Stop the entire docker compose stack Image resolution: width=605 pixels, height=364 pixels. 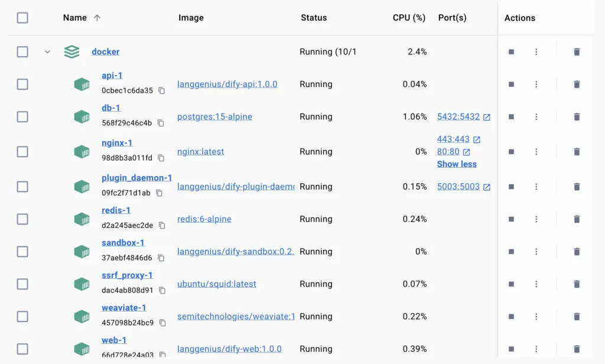pos(511,52)
